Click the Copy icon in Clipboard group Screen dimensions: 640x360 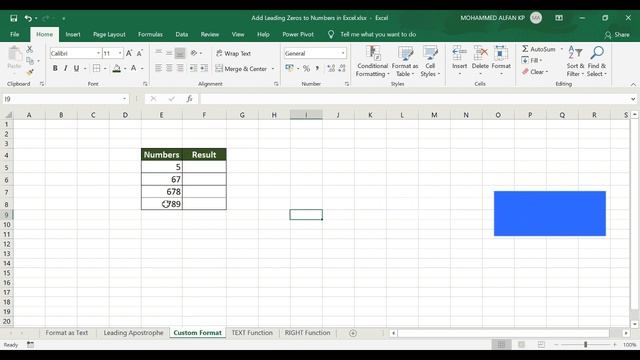pyautogui.click(x=30, y=61)
